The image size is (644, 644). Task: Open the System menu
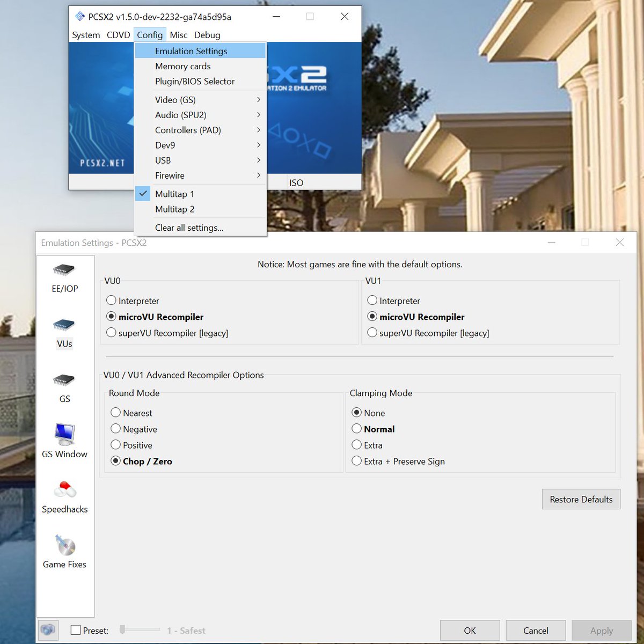pyautogui.click(x=86, y=35)
